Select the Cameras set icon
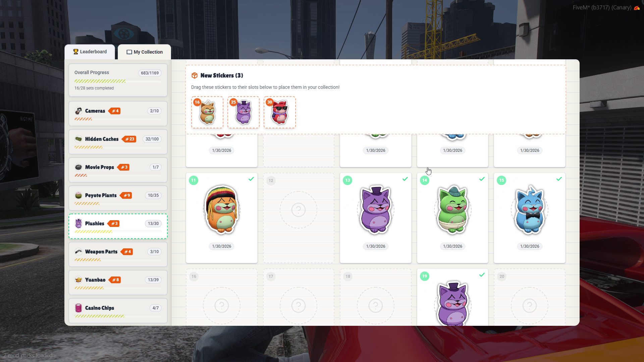The height and width of the screenshot is (362, 644). click(x=78, y=111)
